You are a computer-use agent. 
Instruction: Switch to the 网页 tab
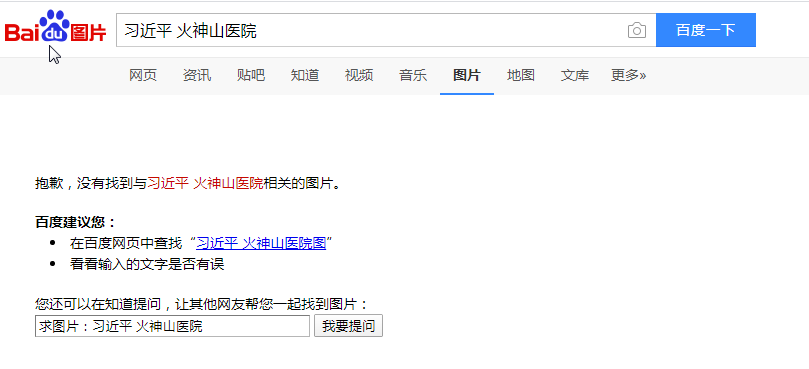pos(143,75)
